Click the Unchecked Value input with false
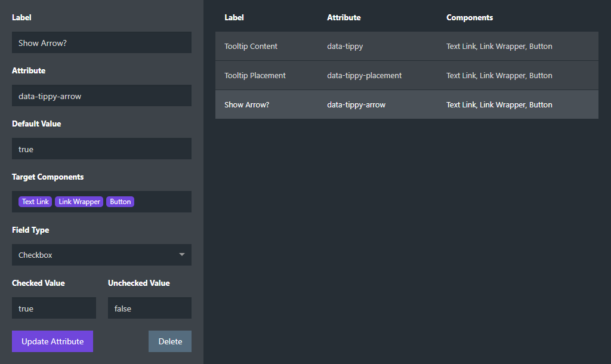Image resolution: width=611 pixels, height=364 pixels. (150, 308)
